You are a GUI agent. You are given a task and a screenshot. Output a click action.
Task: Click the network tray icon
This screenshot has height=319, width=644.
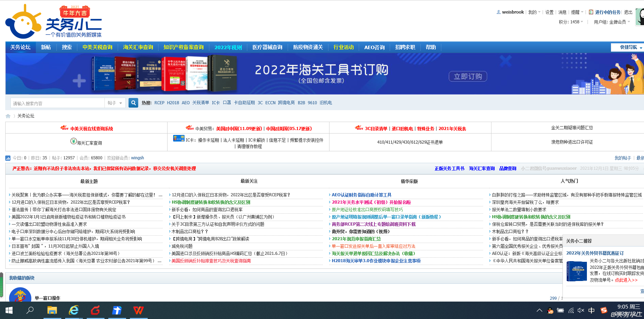[571, 310]
